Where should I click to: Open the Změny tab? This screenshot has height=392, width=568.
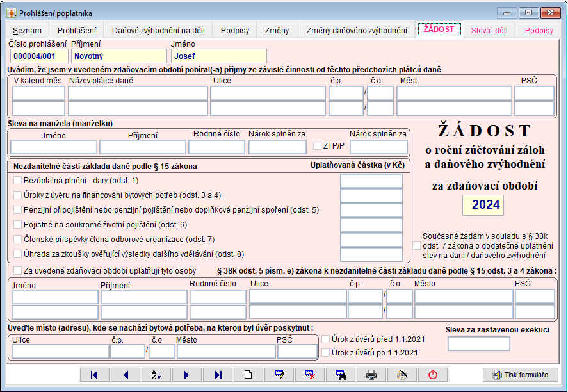click(x=277, y=31)
